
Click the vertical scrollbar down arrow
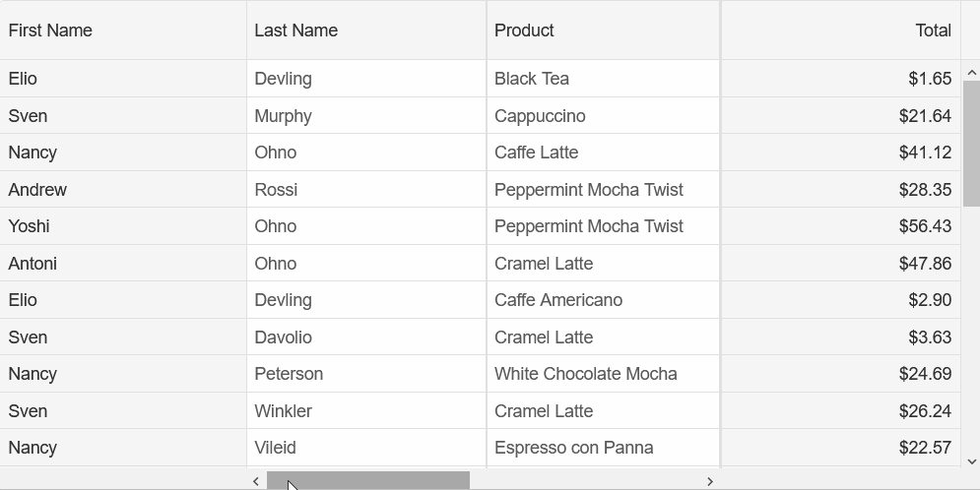[x=970, y=460]
